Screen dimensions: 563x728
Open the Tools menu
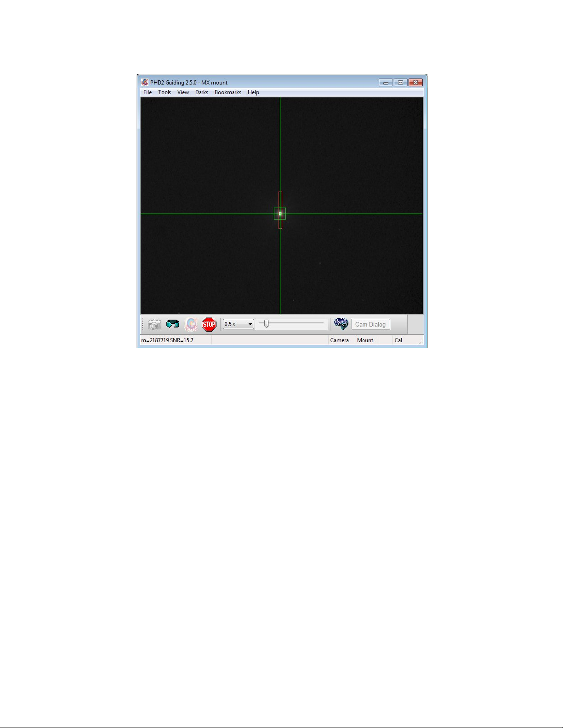(x=165, y=92)
